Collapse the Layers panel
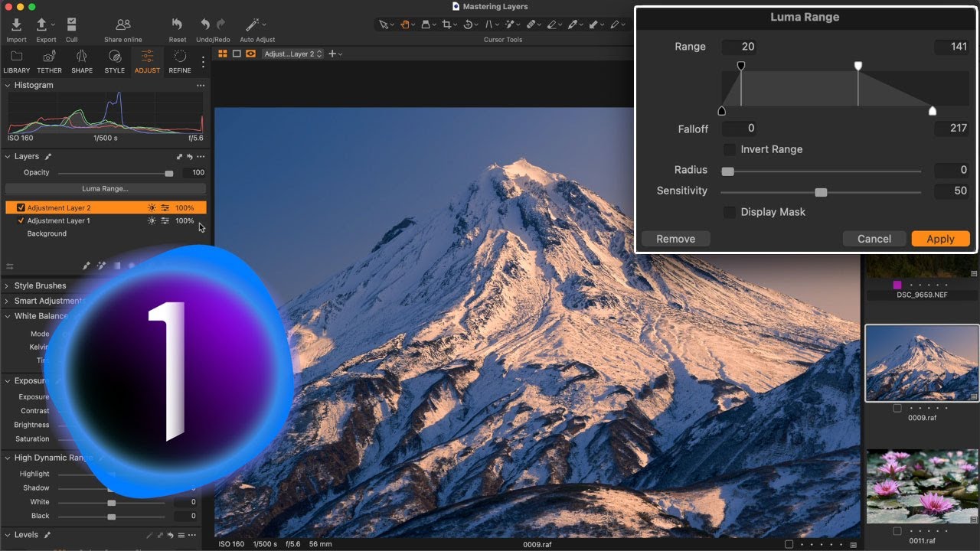The height and width of the screenshot is (551, 980). [x=7, y=157]
